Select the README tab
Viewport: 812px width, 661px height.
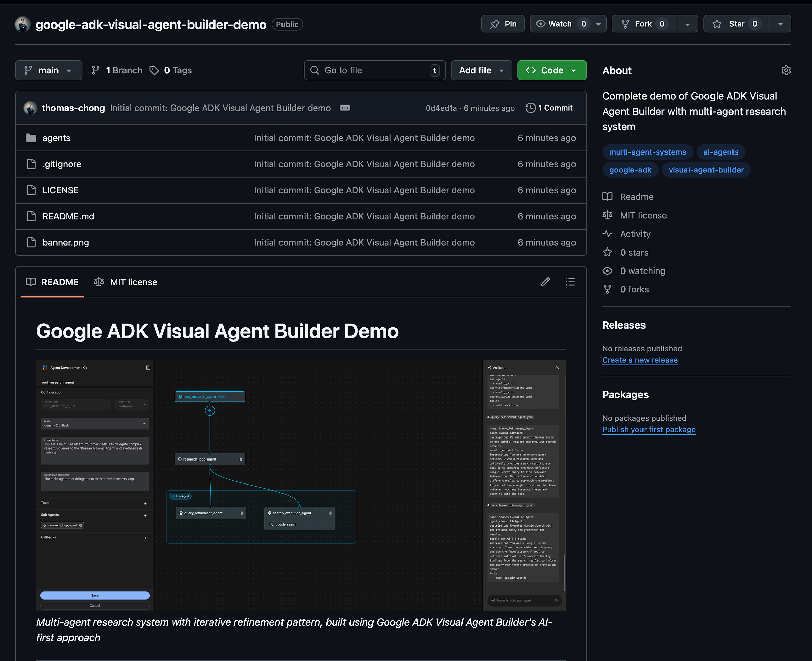coord(52,282)
